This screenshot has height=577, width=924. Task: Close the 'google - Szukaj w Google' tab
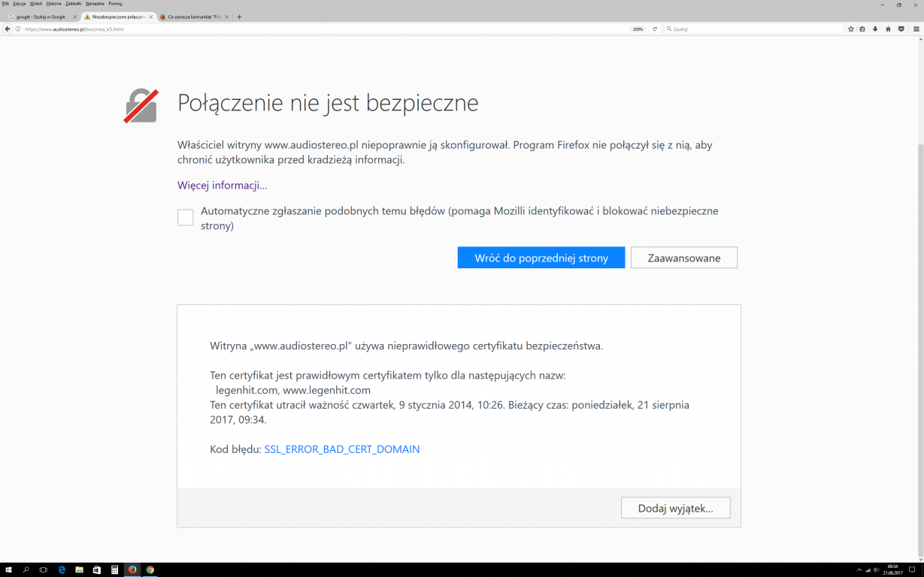74,17
